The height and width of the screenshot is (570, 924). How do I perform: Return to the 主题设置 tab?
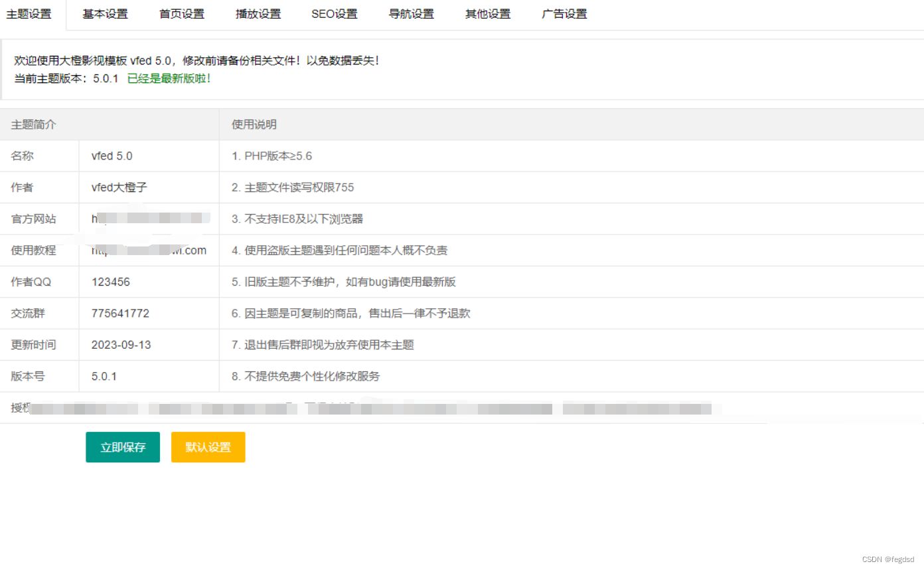click(x=31, y=13)
